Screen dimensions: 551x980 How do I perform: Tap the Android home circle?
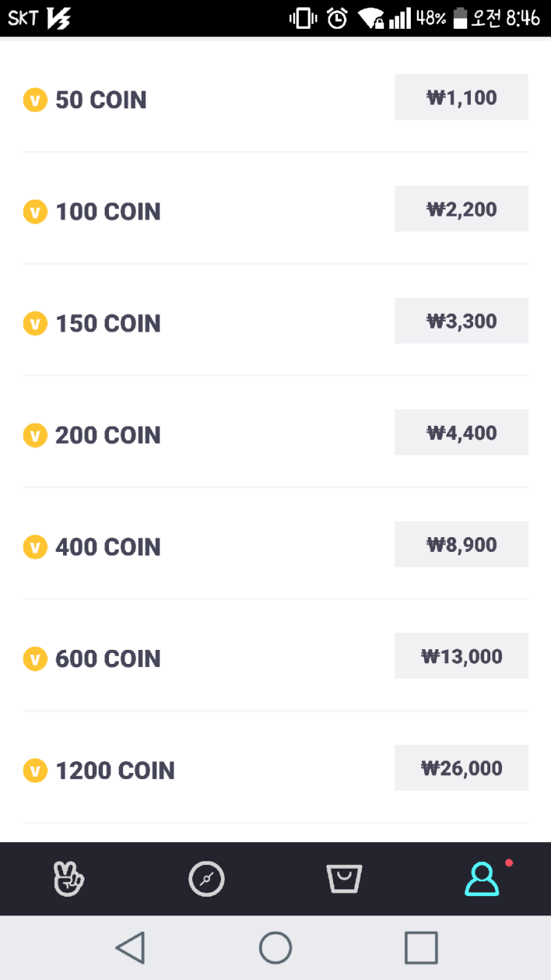[x=275, y=947]
